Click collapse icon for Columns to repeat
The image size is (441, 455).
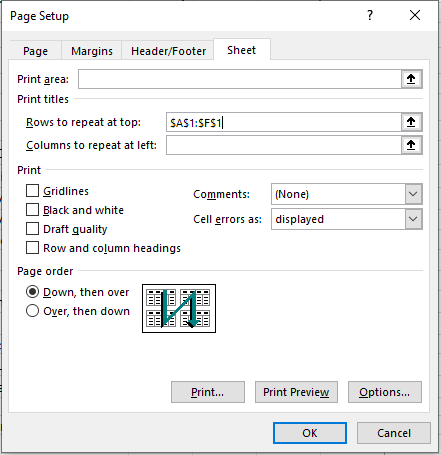click(x=411, y=145)
